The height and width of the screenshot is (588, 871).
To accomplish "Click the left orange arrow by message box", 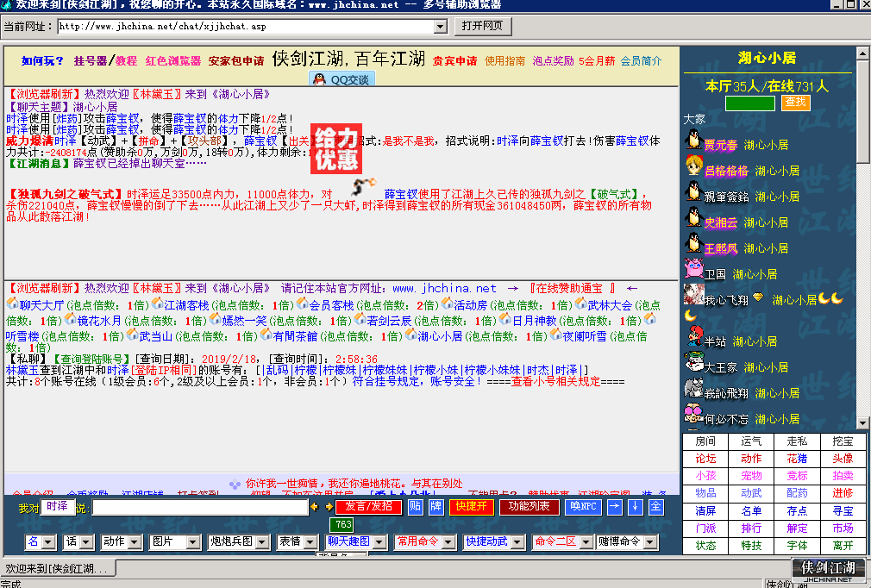I will 315,507.
